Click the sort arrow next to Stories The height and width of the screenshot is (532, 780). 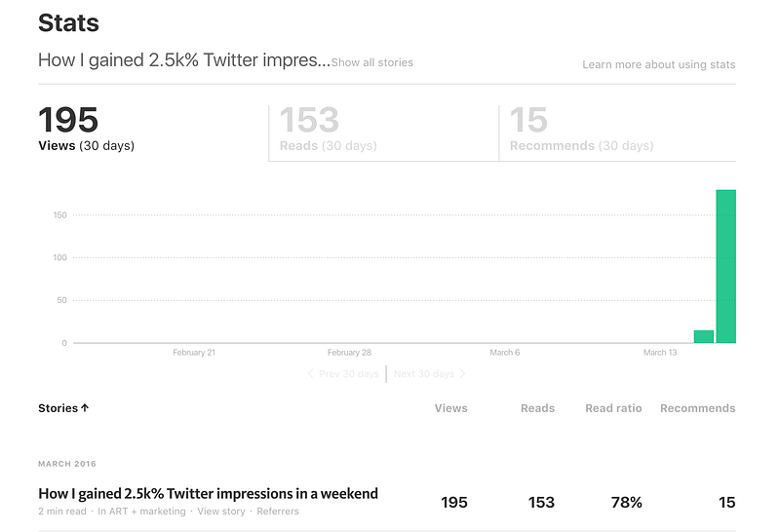point(85,407)
